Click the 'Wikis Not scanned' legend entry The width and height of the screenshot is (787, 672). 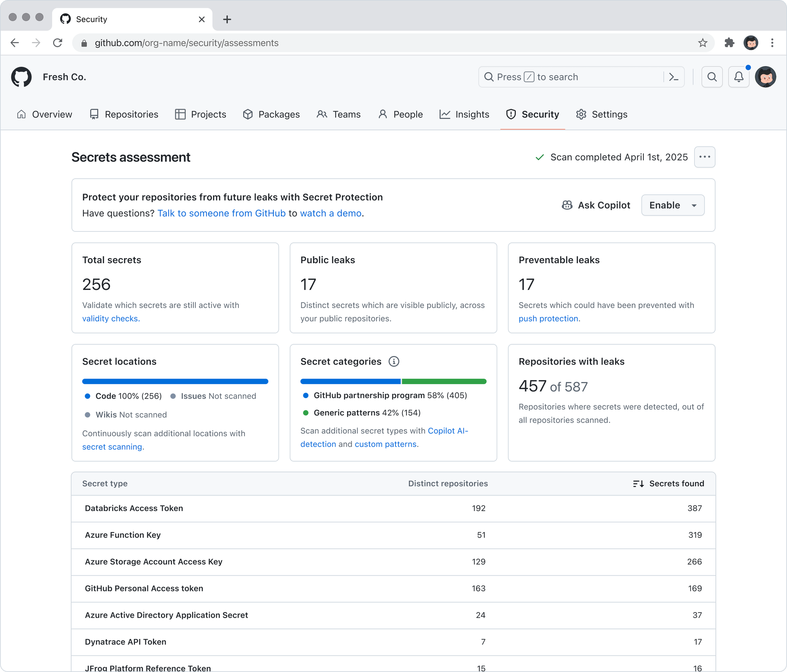[126, 415]
